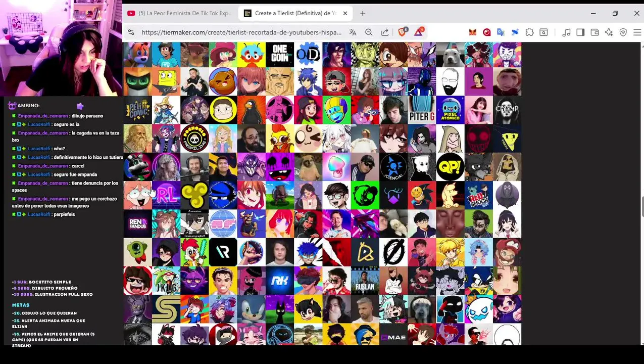Open a new browser tab
Image resolution: width=644 pixels, height=364 pixels.
tap(363, 13)
